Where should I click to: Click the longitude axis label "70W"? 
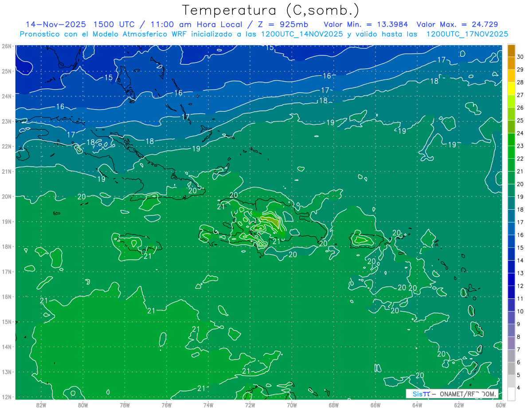[292, 405]
